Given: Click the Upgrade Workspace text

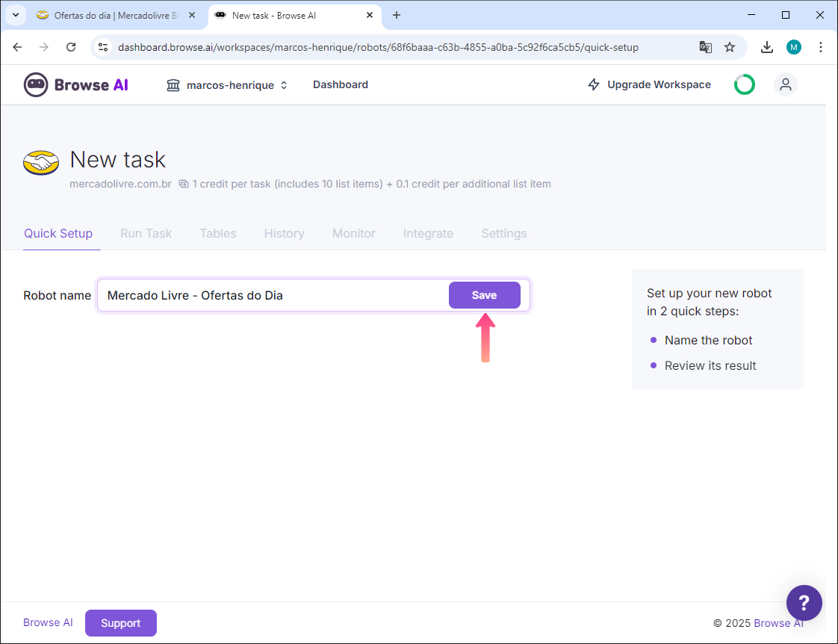Looking at the screenshot, I should pos(659,84).
